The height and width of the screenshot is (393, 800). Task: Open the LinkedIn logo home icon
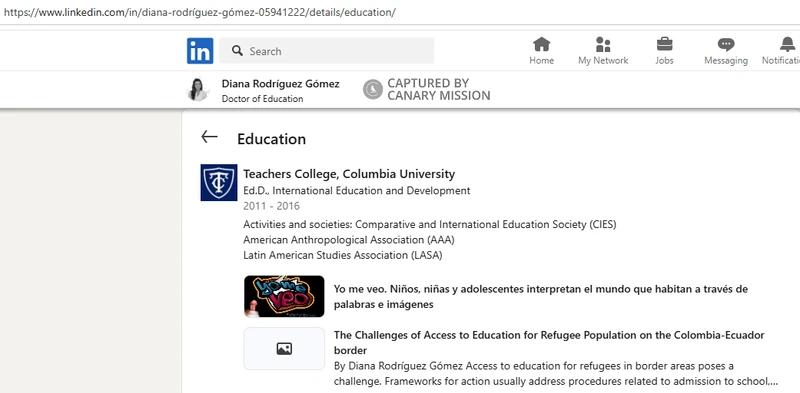(x=200, y=51)
